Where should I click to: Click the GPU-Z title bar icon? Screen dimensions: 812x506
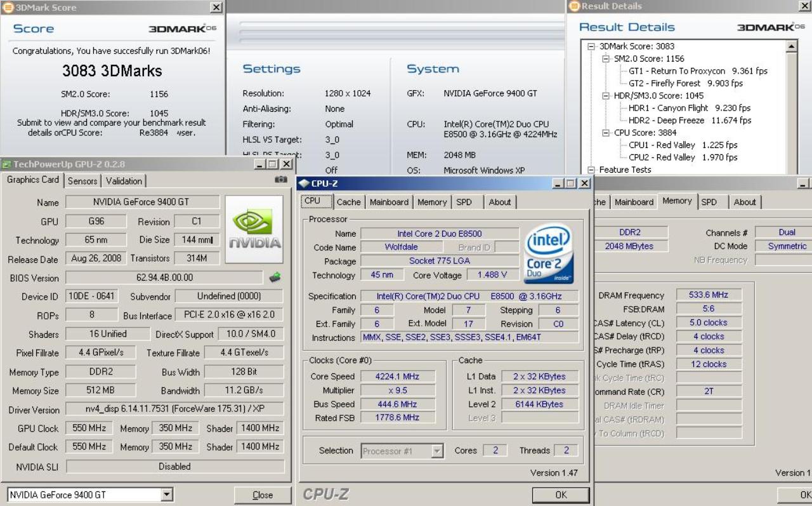coord(7,164)
